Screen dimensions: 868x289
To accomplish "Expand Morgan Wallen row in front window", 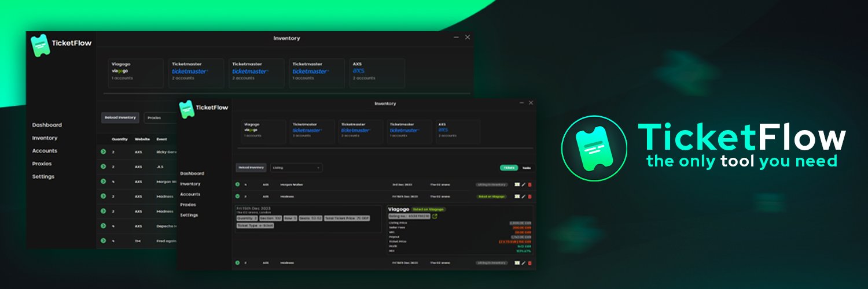I will point(237,184).
